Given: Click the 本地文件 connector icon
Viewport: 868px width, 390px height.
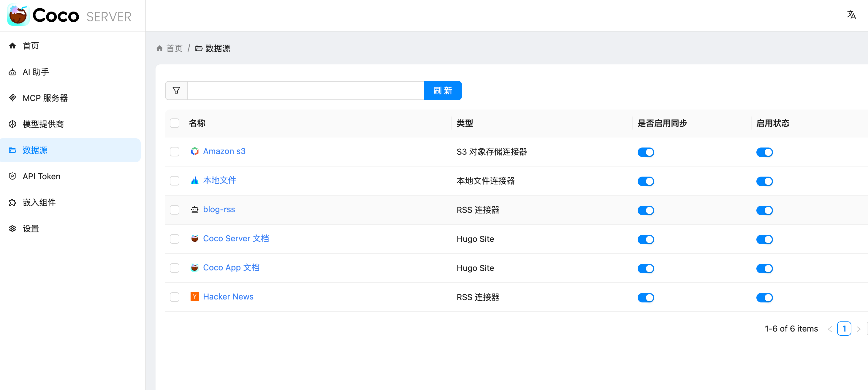Looking at the screenshot, I should click(194, 180).
